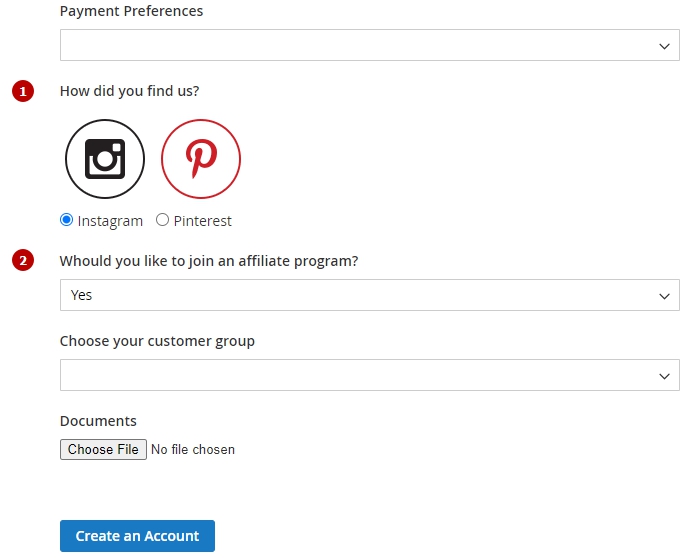685x559 pixels.
Task: Open the Payment Preferences dropdown
Action: pyautogui.click(x=370, y=45)
